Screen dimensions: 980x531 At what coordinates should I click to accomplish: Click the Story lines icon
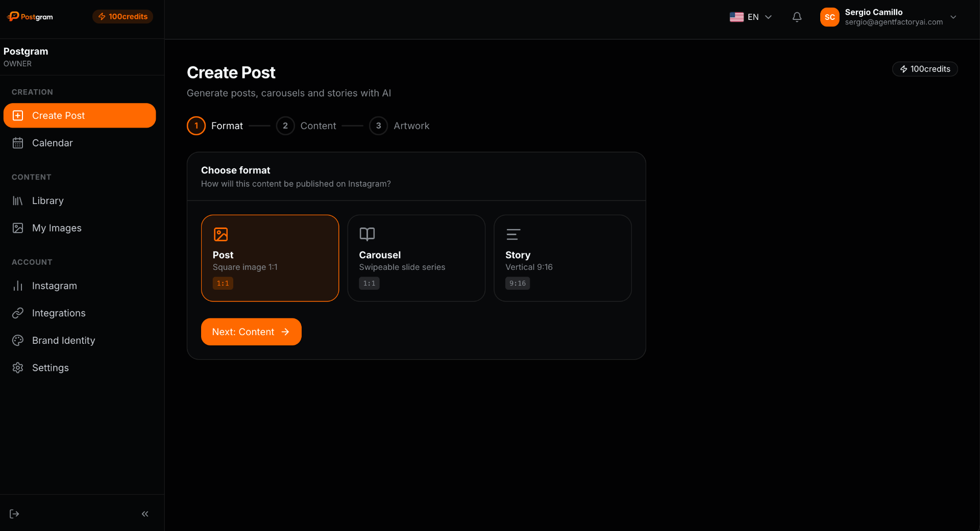click(x=513, y=234)
